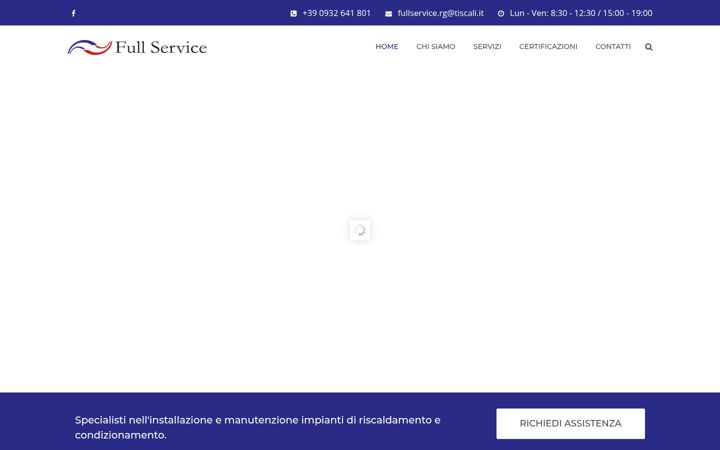Click the fullservice.rg@tiscali.it email link

click(441, 13)
